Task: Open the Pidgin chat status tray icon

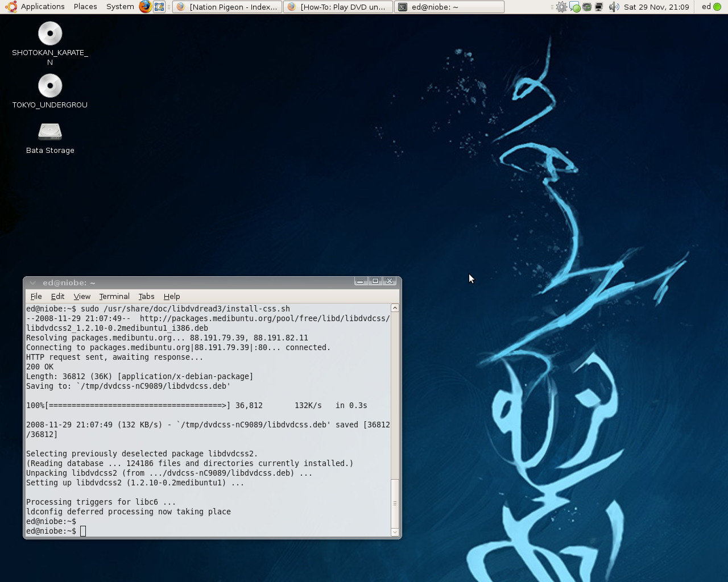Action: pyautogui.click(x=574, y=7)
